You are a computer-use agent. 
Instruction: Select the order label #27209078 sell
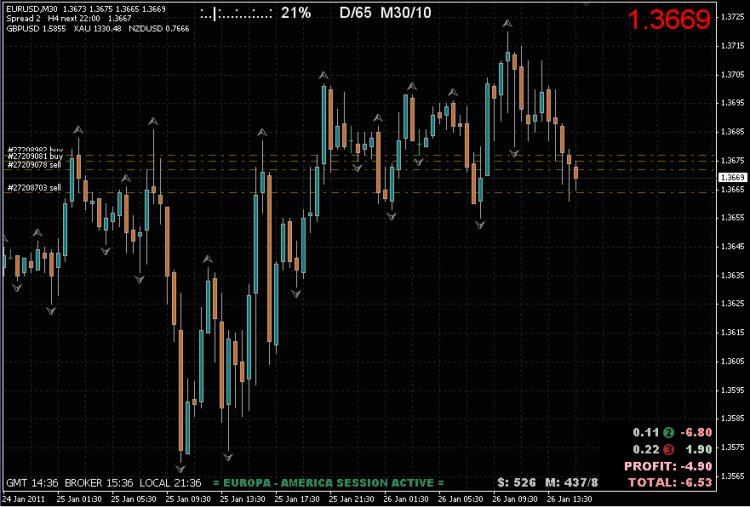pyautogui.click(x=35, y=164)
